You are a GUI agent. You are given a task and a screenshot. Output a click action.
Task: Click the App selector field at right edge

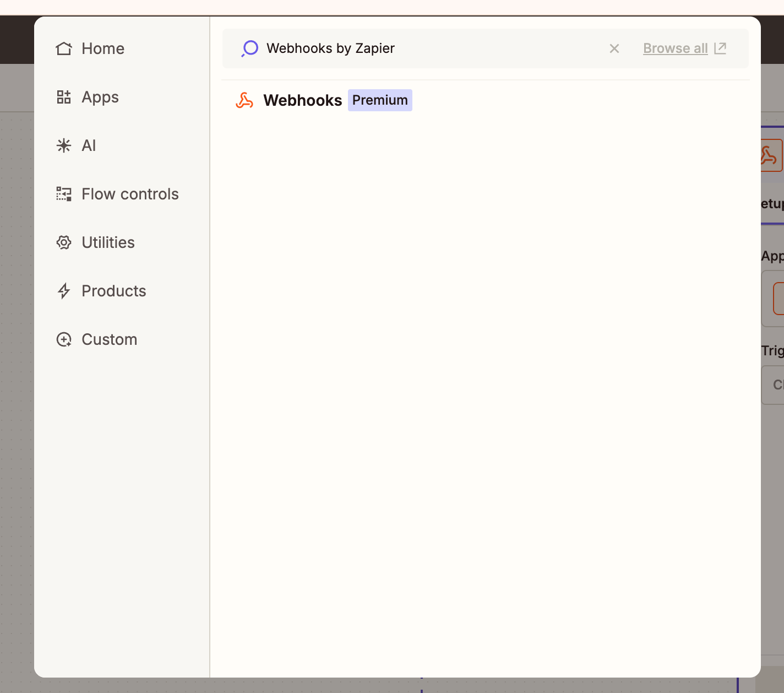pyautogui.click(x=773, y=299)
